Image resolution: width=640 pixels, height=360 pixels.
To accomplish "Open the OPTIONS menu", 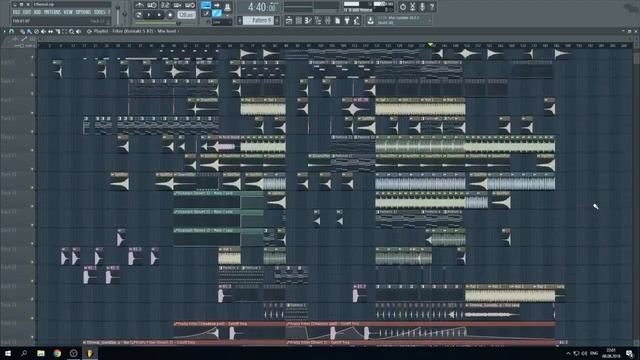I will (83, 12).
